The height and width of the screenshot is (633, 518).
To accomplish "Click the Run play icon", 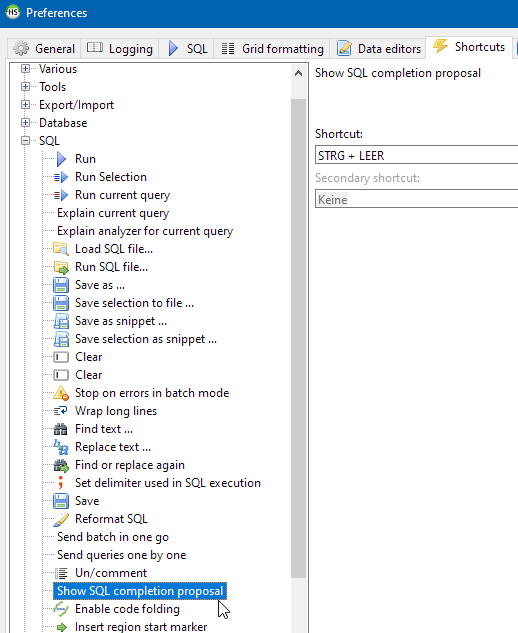I will click(x=61, y=159).
